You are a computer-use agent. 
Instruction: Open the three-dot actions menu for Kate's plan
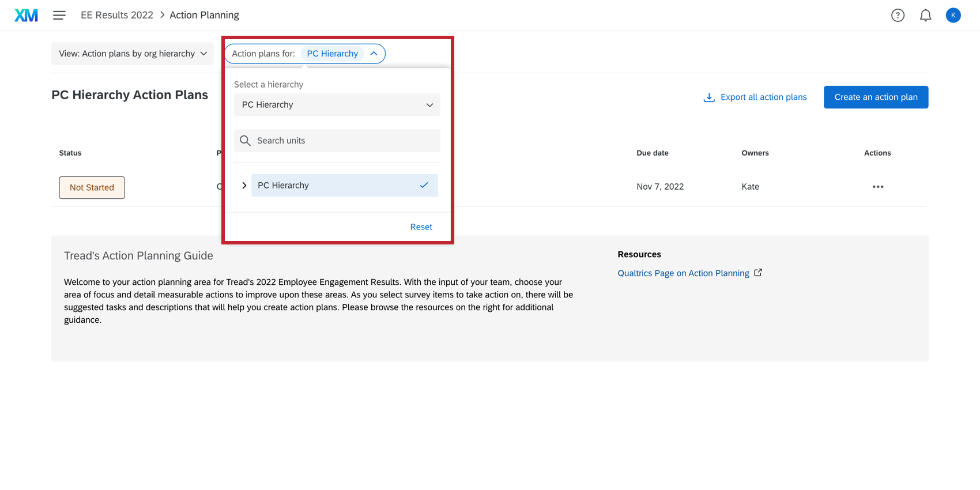pos(877,187)
